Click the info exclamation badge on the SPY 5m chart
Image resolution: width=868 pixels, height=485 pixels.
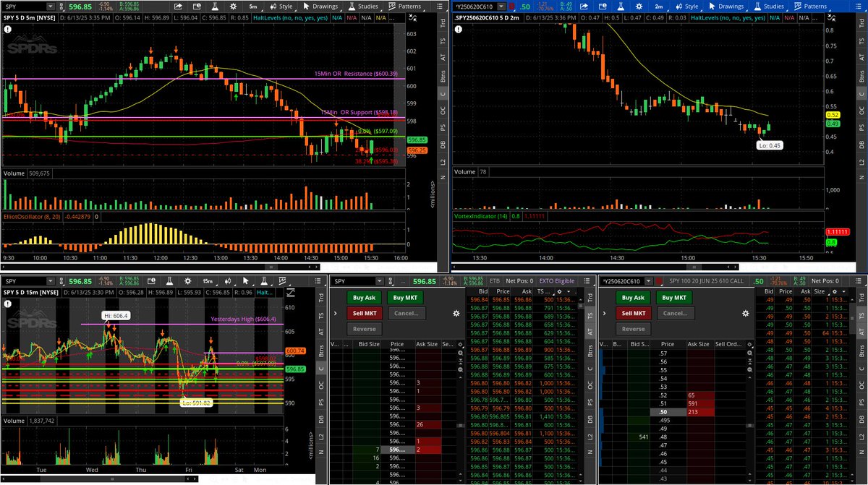click(7, 30)
